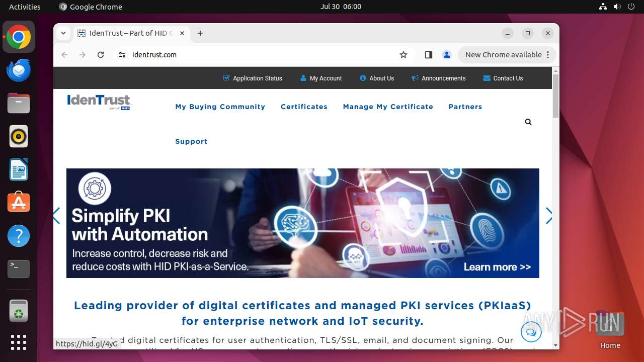Open Rhythmbox music player in dock
The height and width of the screenshot is (362, 644).
(19, 136)
